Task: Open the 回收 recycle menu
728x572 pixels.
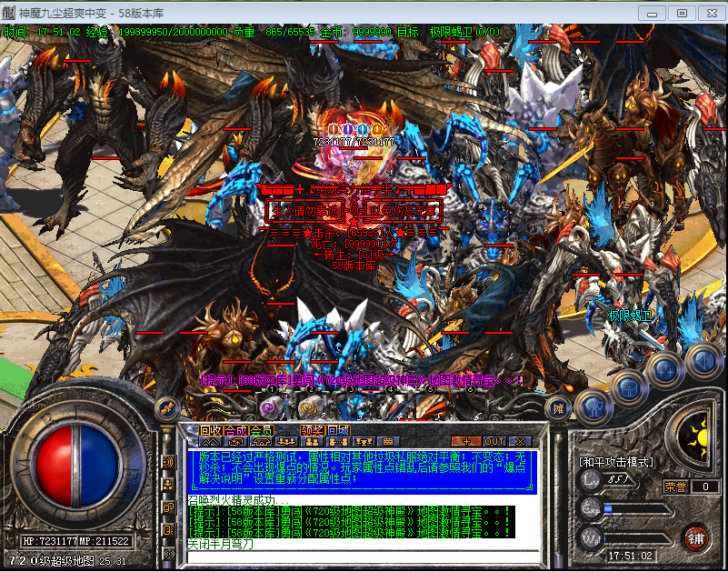Action: point(210,430)
